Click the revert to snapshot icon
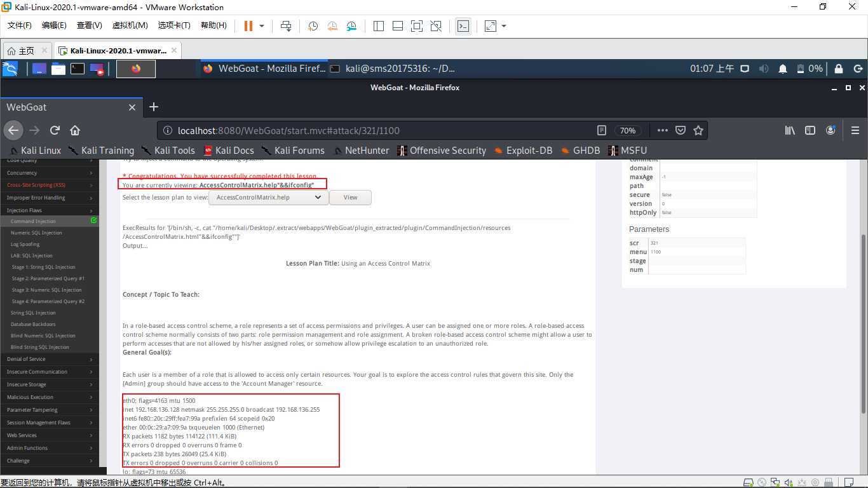The height and width of the screenshot is (488, 868). point(332,26)
